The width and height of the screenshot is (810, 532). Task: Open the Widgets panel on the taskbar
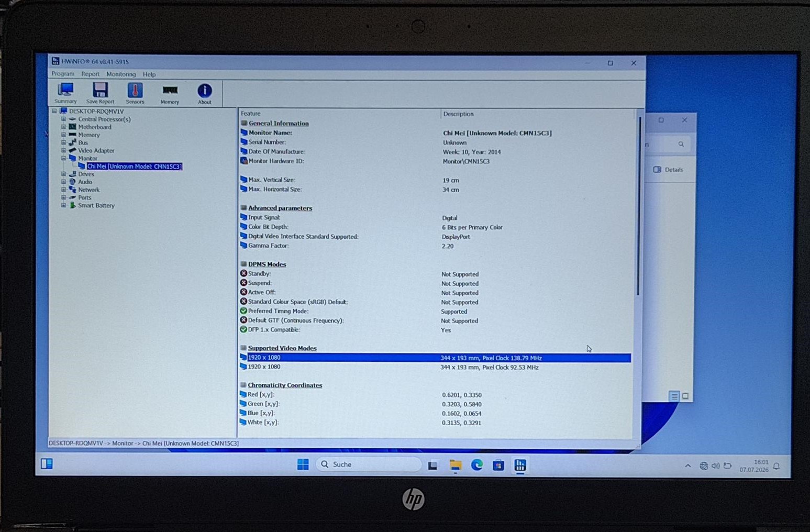[47, 463]
